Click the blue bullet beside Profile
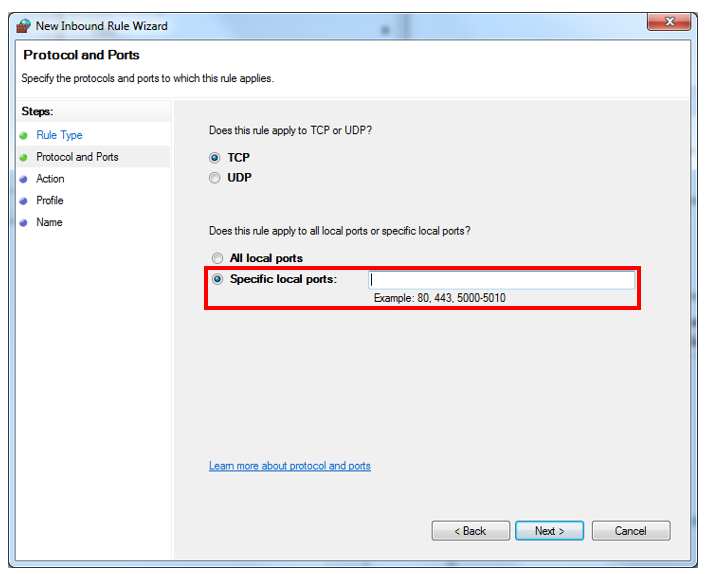This screenshot has width=708, height=574. tap(23, 201)
